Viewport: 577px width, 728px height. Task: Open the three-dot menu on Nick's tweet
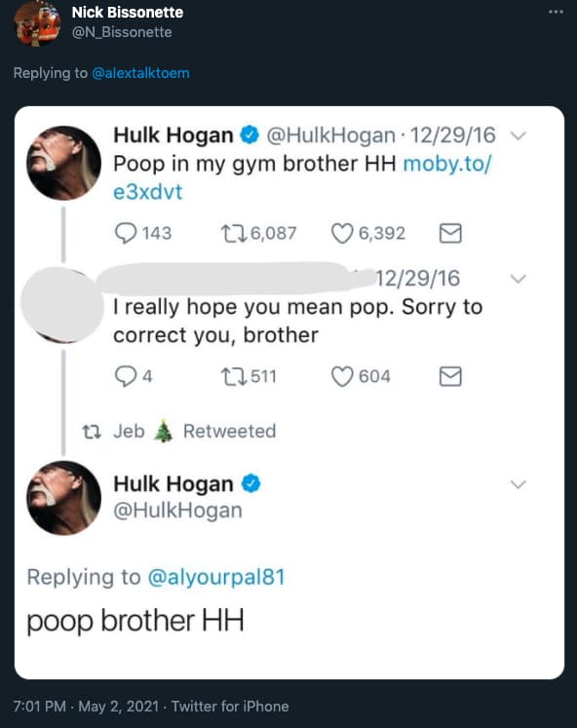coord(556,12)
